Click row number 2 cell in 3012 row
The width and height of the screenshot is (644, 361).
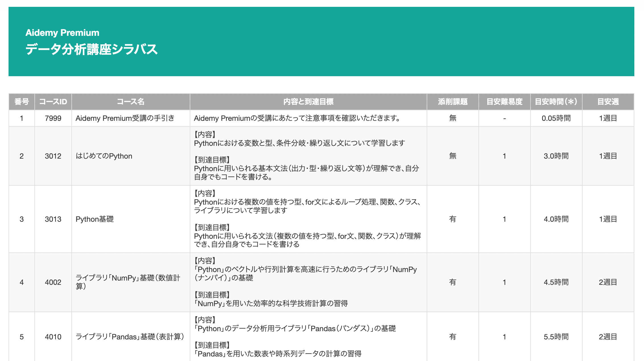(22, 156)
